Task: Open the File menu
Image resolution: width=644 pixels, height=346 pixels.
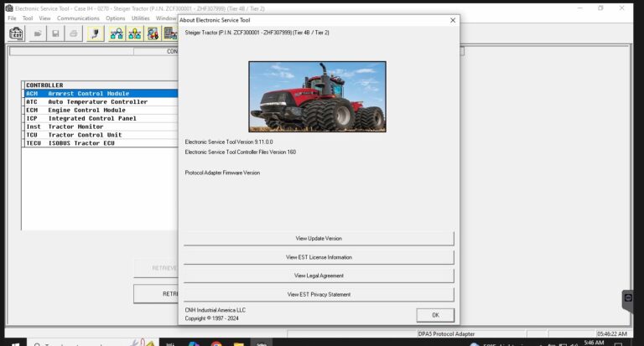Action: click(12, 18)
